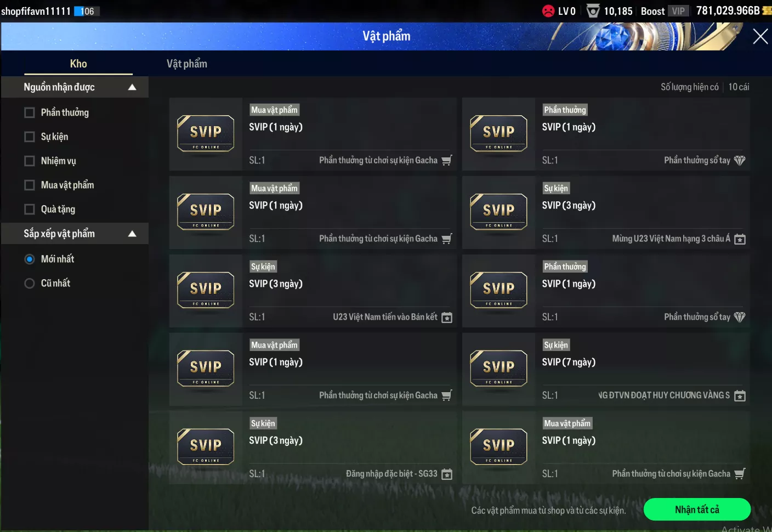Viewport: 772px width, 532px height.
Task: Check the Quà tặng checkbox
Action: (30, 209)
